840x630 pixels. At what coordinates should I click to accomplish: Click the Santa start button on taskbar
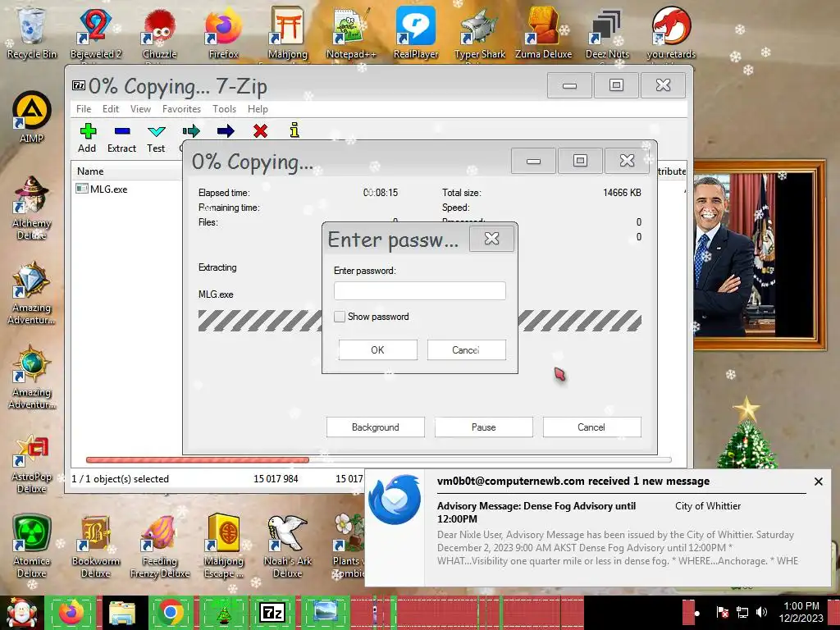21,612
